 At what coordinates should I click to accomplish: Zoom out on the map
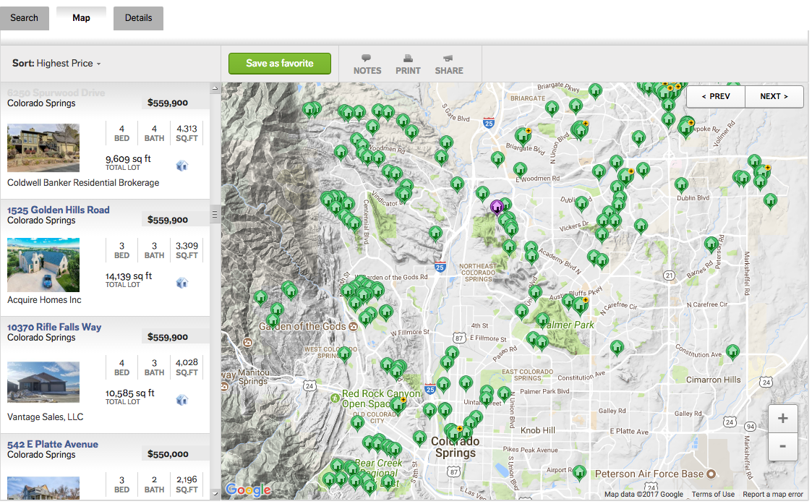click(x=782, y=446)
